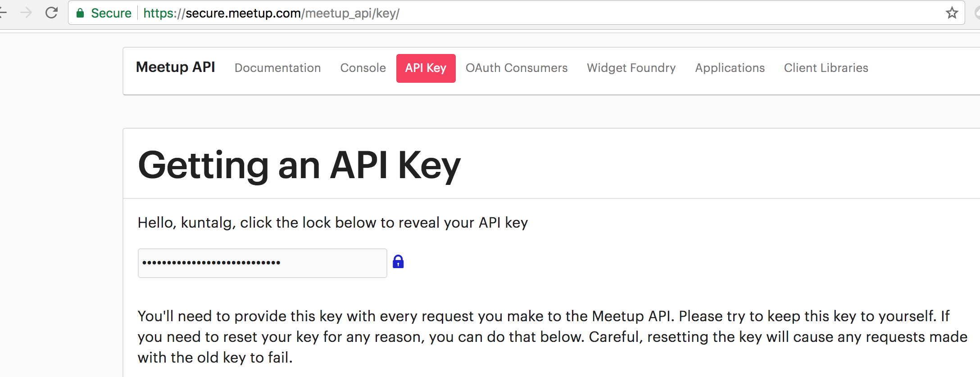This screenshot has width=980, height=377.
Task: Open OAuth Consumers page
Action: coord(517,68)
